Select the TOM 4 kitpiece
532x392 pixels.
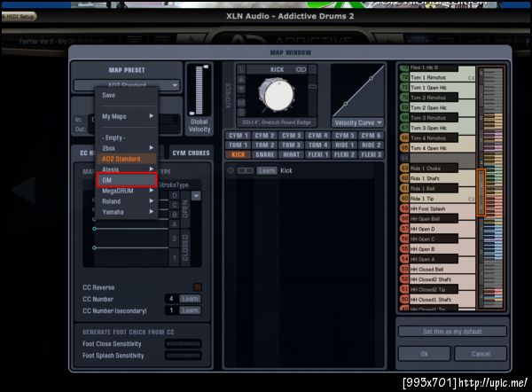pos(317,145)
